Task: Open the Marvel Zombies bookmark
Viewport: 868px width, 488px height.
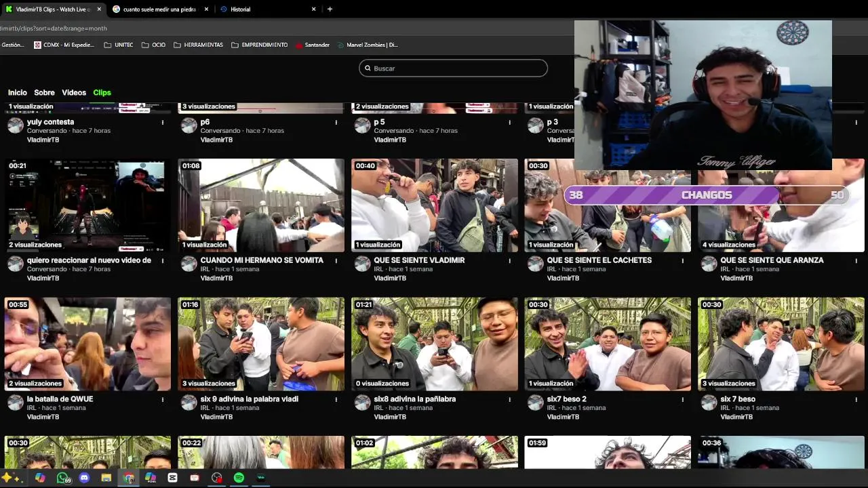Action: coord(368,45)
